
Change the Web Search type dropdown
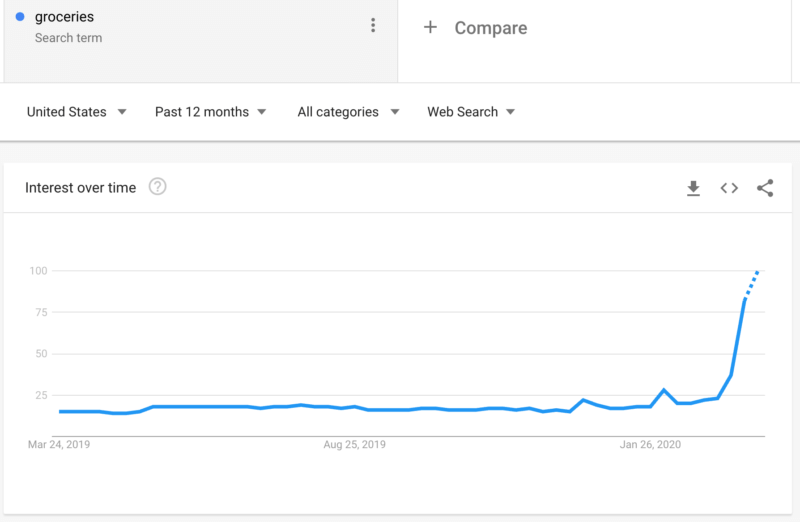pos(471,112)
